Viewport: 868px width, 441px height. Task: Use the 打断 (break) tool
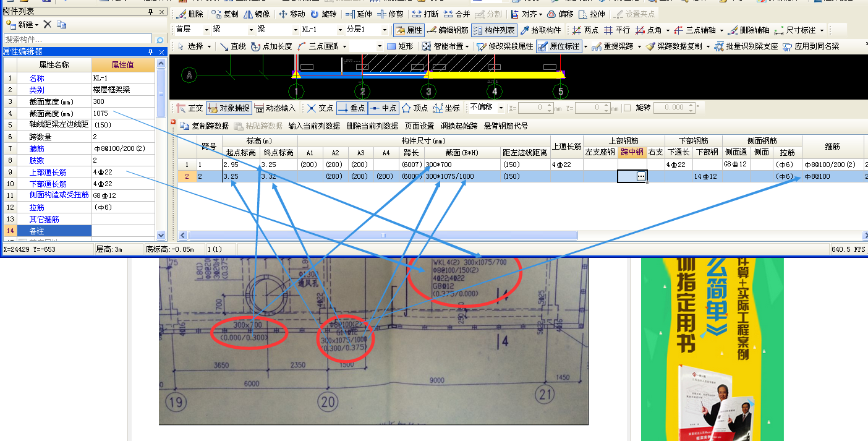(425, 14)
